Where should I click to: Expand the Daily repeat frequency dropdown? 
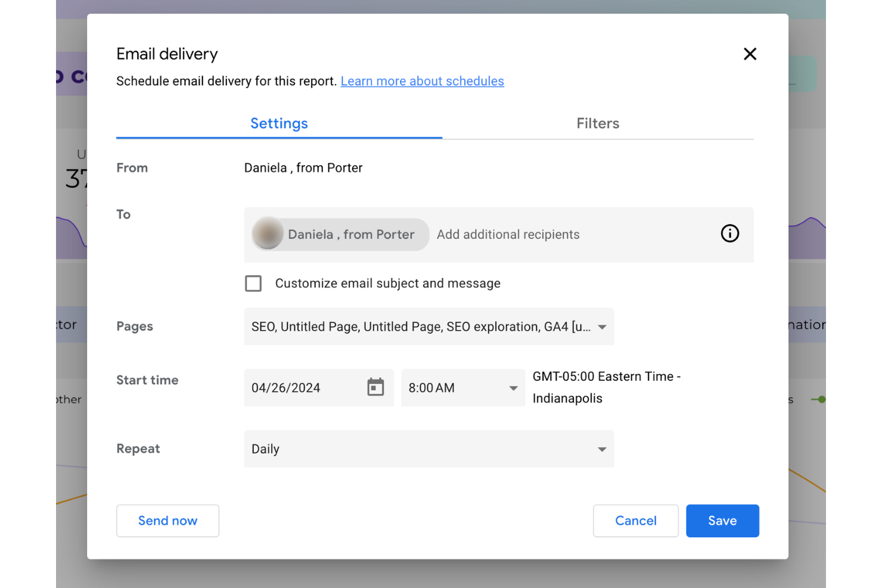click(x=428, y=449)
